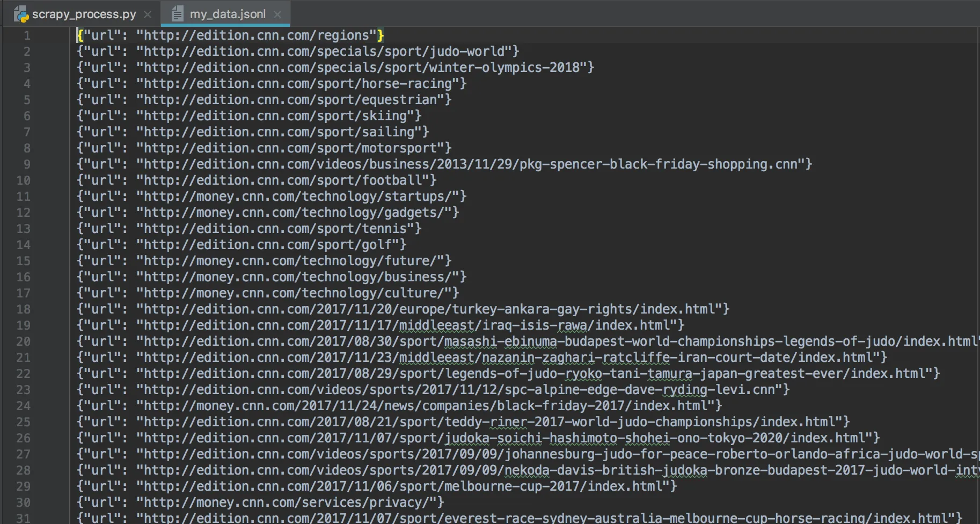Click the "winter-olympics-2018" URL line

point(335,68)
